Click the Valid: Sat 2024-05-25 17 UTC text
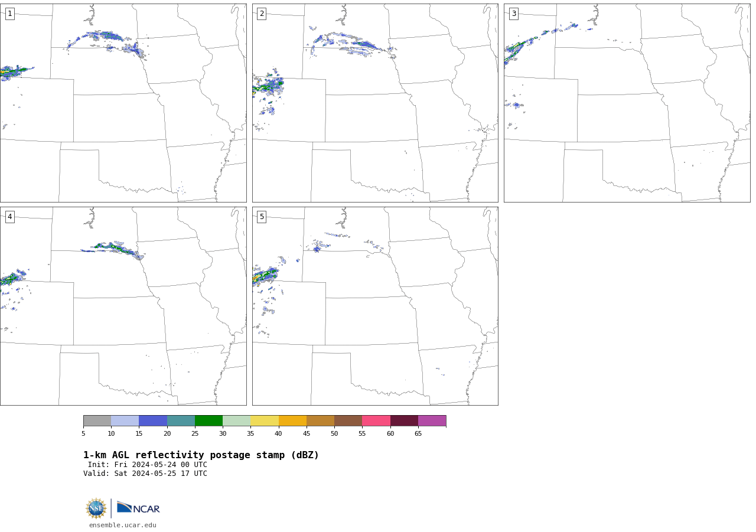This screenshot has height=532, width=756. click(x=145, y=474)
